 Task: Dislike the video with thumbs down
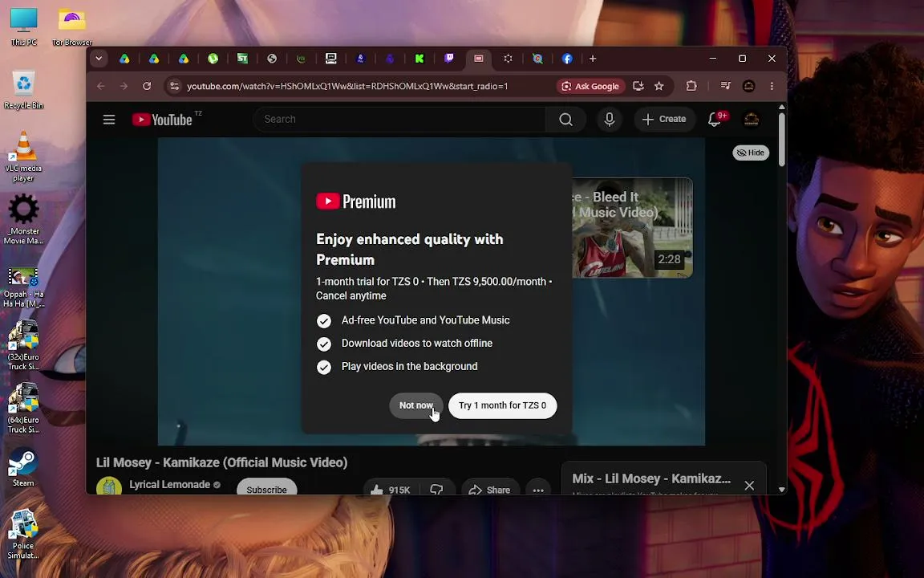click(x=436, y=490)
